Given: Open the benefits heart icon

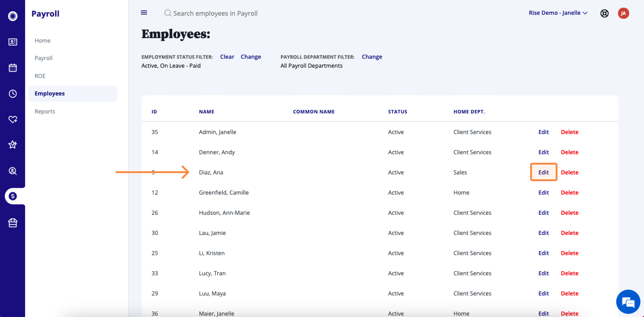Looking at the screenshot, I should [13, 119].
